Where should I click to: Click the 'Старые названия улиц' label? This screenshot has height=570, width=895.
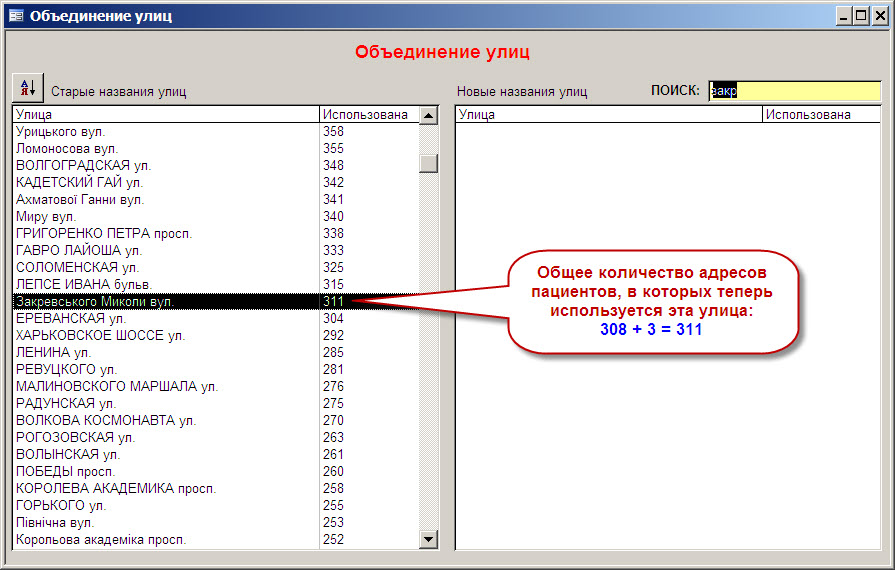click(119, 91)
